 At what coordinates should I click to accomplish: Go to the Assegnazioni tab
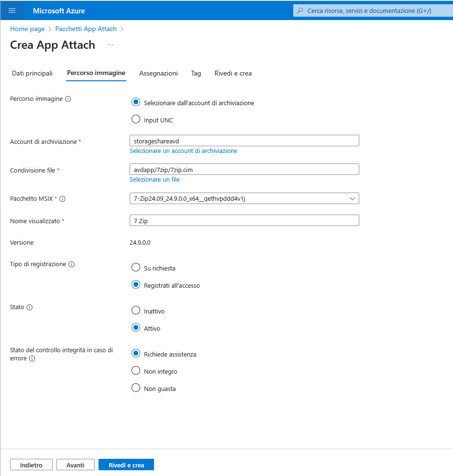click(x=158, y=74)
